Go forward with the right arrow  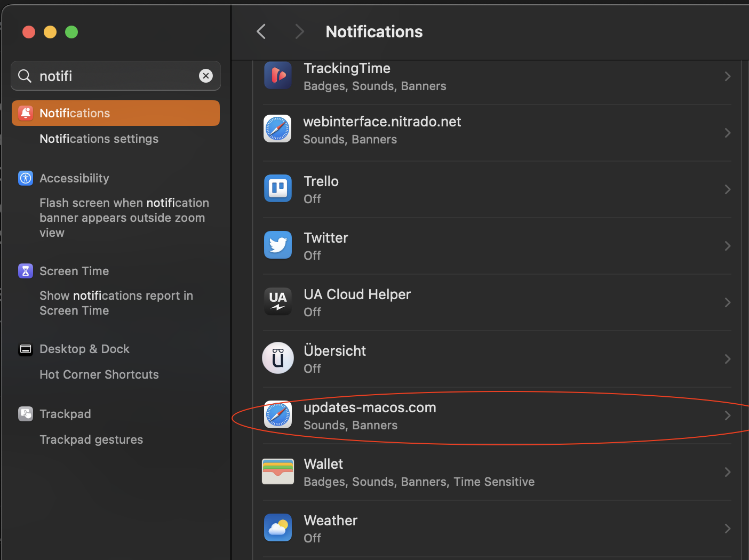[299, 31]
